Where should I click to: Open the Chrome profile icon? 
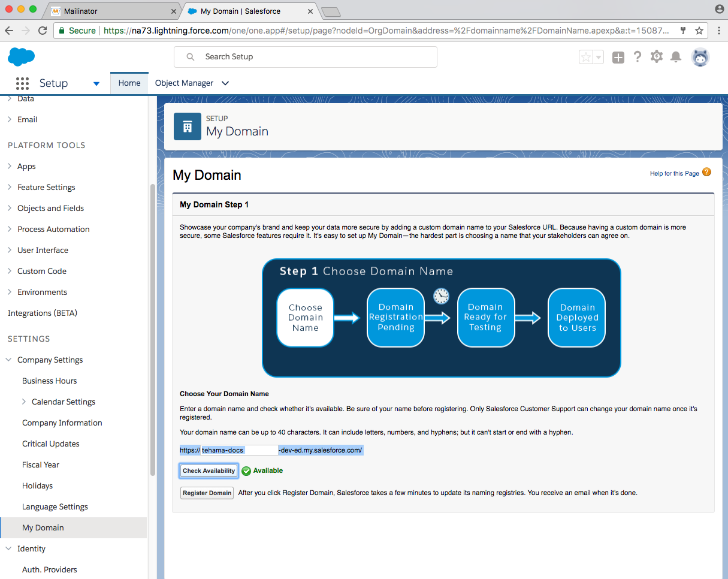click(719, 9)
